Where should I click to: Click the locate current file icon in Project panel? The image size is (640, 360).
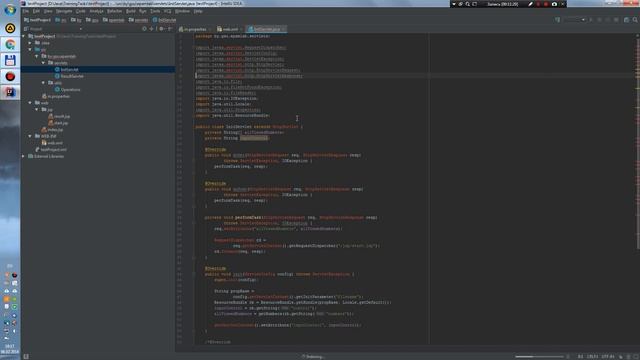point(144,29)
